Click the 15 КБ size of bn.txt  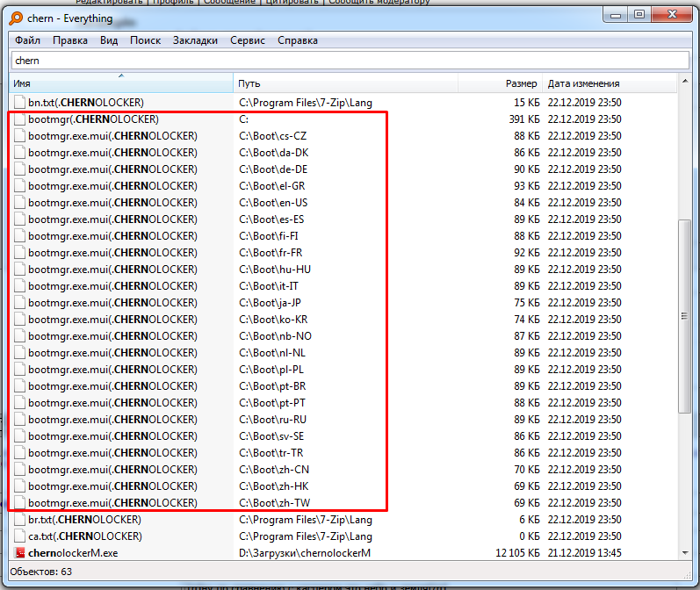coord(527,102)
